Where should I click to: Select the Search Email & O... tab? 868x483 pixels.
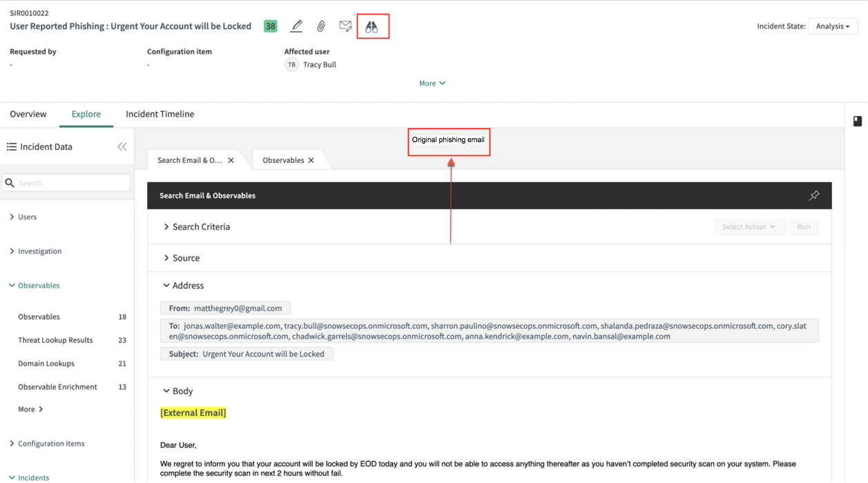[x=190, y=160]
